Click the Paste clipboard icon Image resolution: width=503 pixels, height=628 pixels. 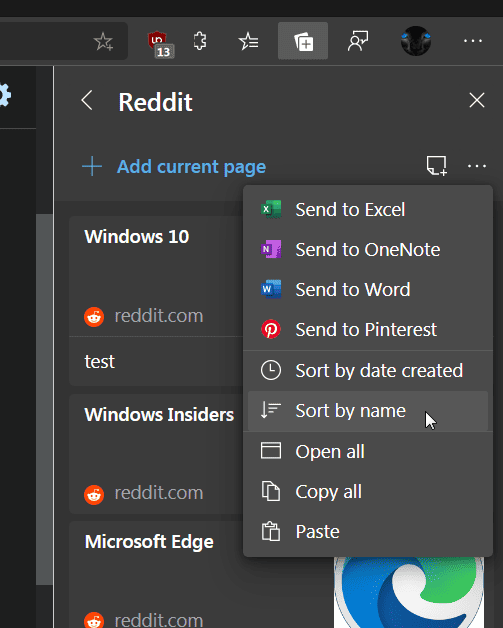click(271, 531)
